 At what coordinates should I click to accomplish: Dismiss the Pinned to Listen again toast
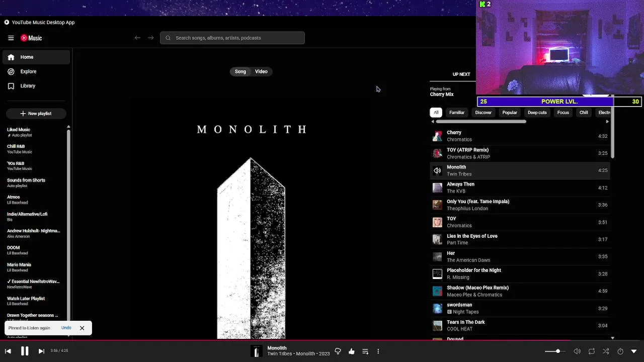(x=82, y=328)
